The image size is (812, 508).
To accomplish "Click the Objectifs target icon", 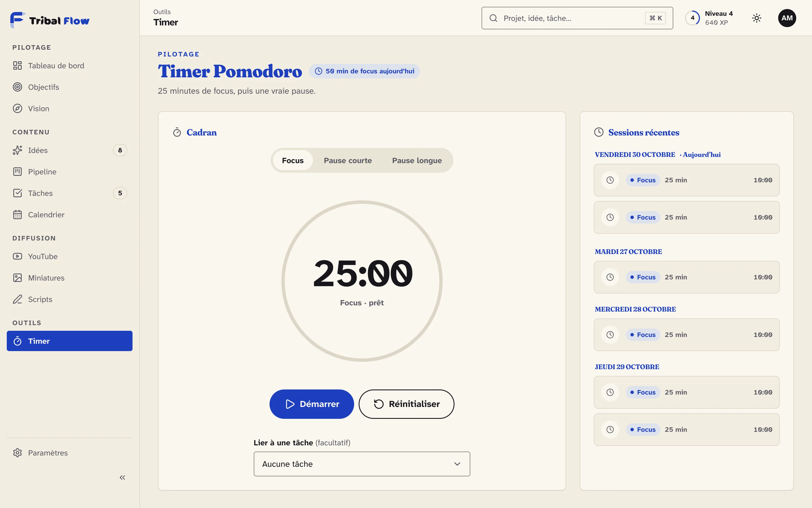I will point(17,87).
